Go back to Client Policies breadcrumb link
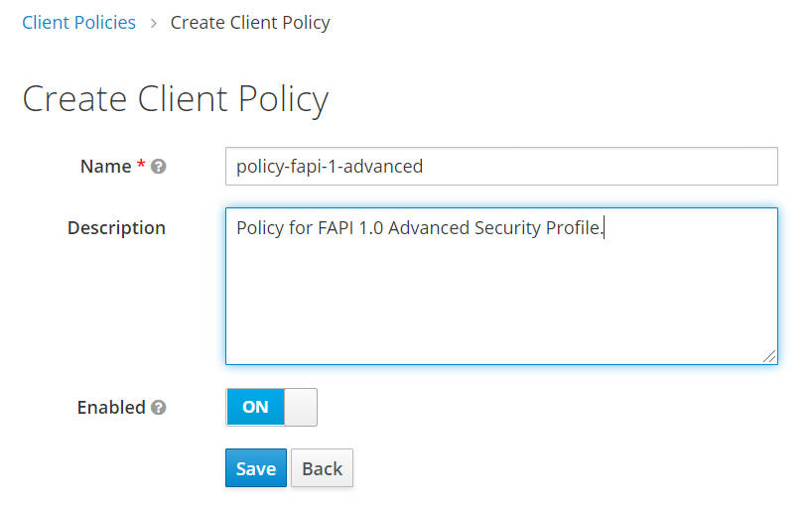This screenshot has height=508, width=812. tap(78, 23)
